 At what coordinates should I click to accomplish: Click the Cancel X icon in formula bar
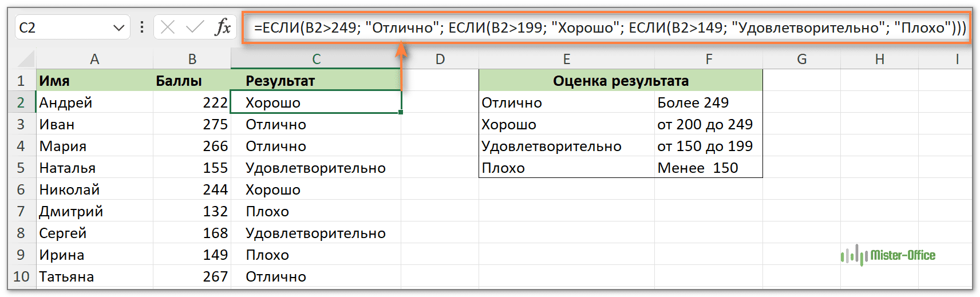(168, 27)
